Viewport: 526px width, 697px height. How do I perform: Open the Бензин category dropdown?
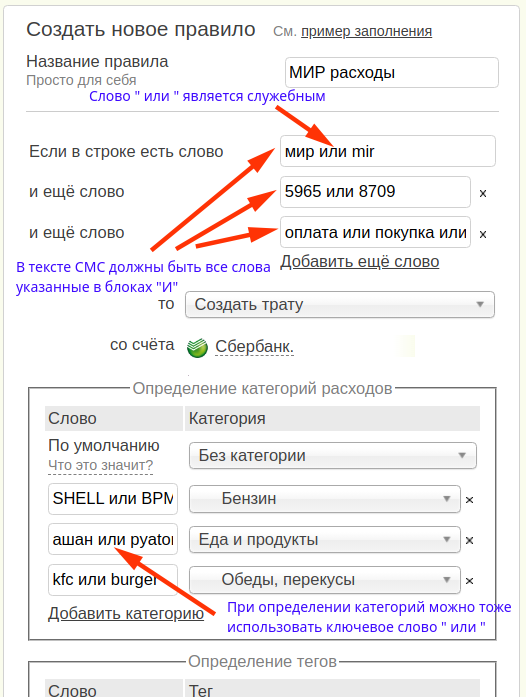(x=325, y=499)
